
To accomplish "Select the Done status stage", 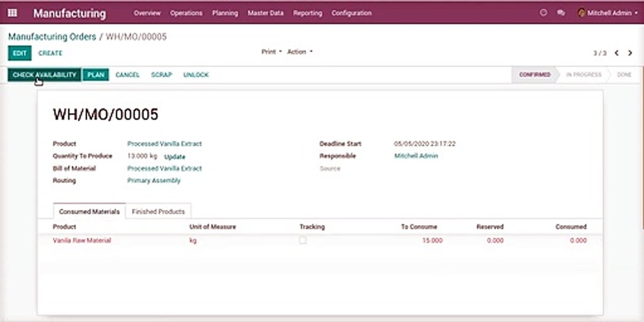I will 624,75.
